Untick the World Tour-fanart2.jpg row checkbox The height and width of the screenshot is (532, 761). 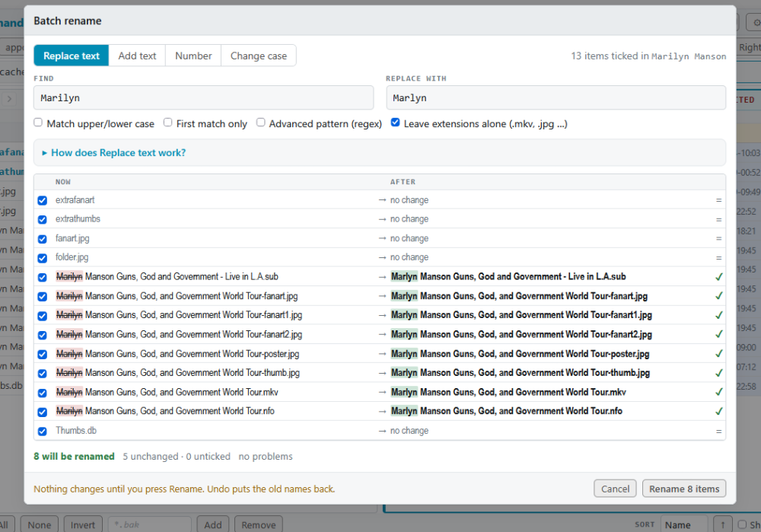42,335
